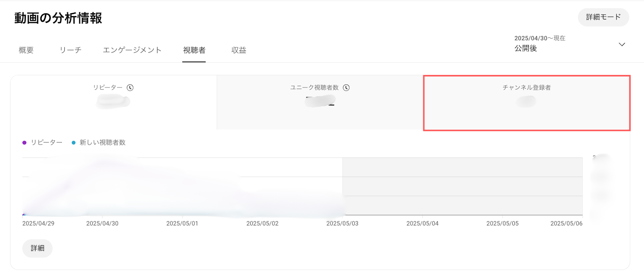This screenshot has height=279, width=644.
Task: Click the 2025/05/04 axis date label
Action: 422,223
